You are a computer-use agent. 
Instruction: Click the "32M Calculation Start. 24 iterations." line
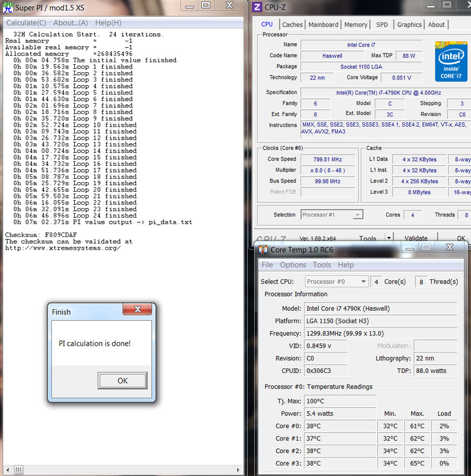(88, 35)
